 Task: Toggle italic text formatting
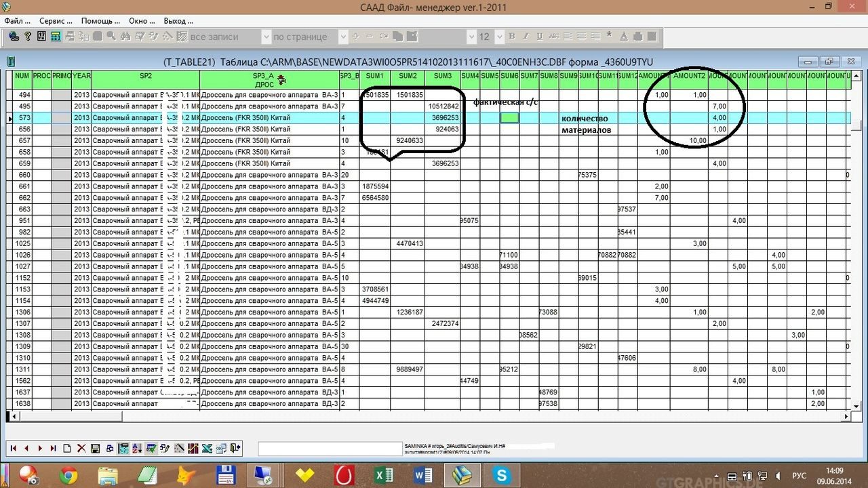tap(526, 37)
